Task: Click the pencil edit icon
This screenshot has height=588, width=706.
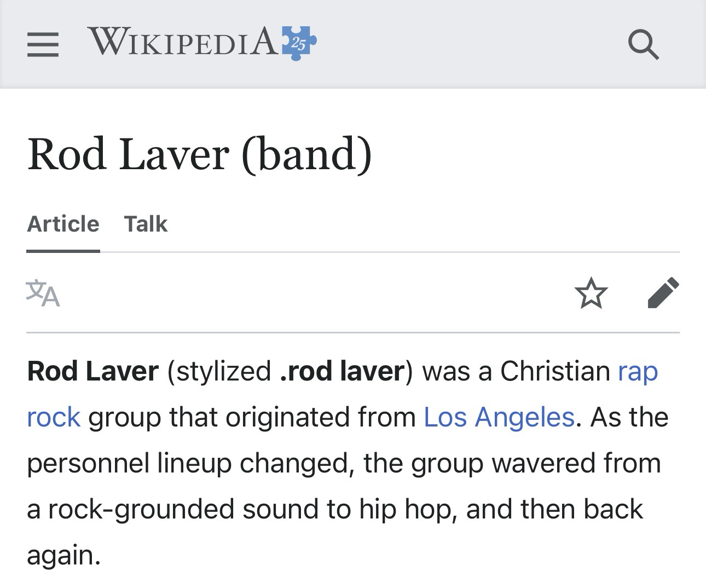Action: [x=663, y=292]
